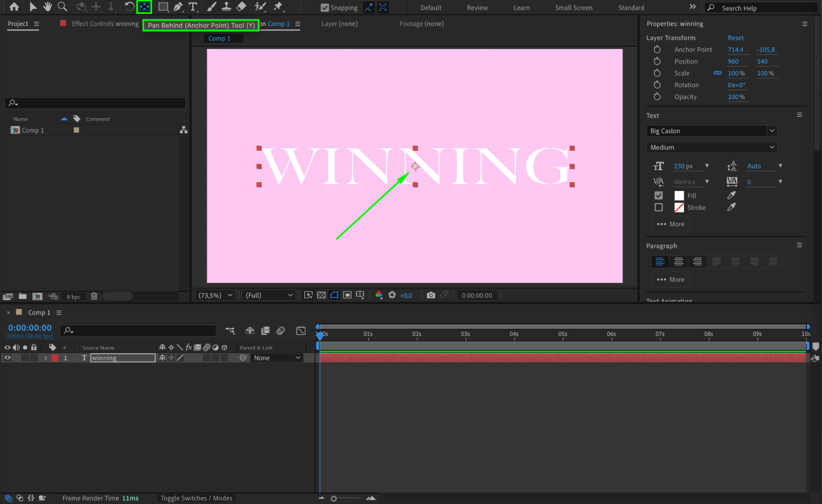Open the white Fill color swatch
This screenshot has height=504, width=822.
(679, 196)
